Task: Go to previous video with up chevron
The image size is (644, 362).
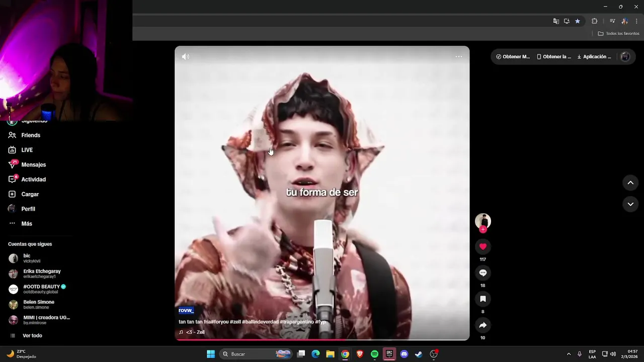Action: (x=630, y=183)
